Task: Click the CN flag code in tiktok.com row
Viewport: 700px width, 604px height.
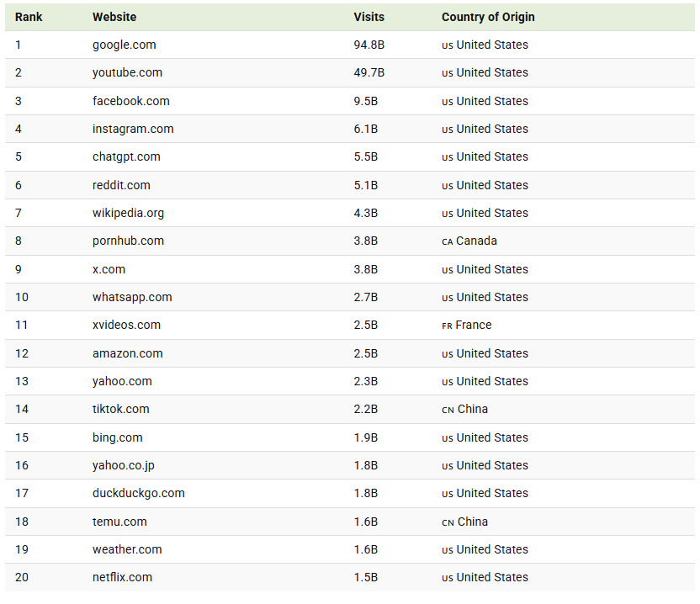Action: 448,411
